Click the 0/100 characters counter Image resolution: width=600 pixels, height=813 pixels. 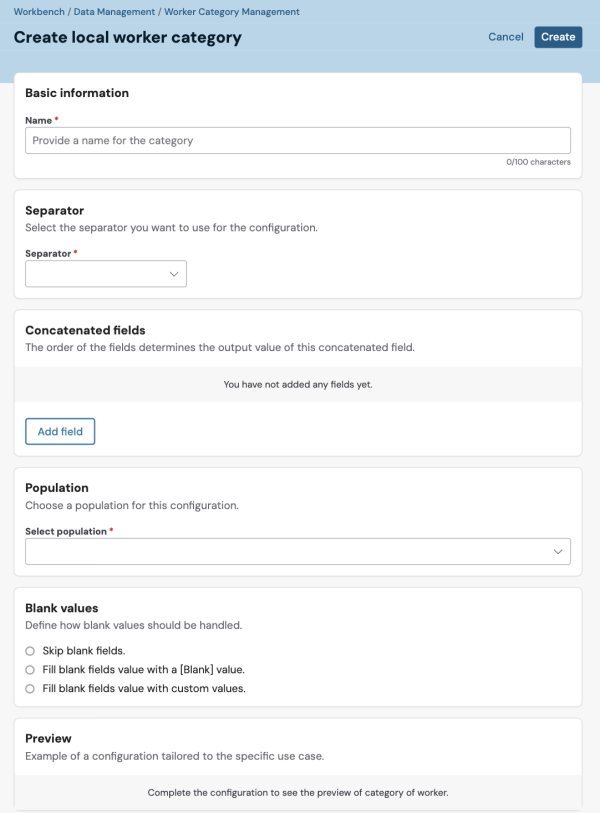pos(538,162)
